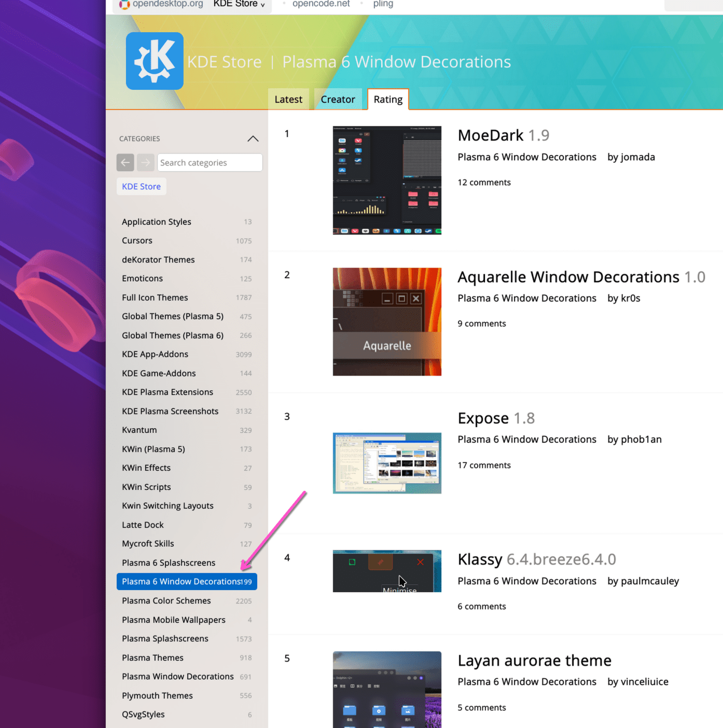The width and height of the screenshot is (723, 728).
Task: Open the Aquarelle preview thumbnail
Action: (x=387, y=322)
